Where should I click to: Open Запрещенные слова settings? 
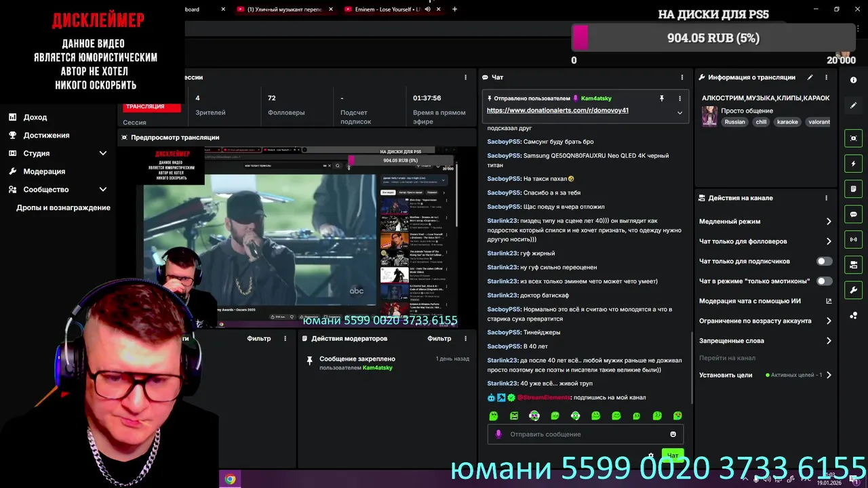(x=765, y=341)
